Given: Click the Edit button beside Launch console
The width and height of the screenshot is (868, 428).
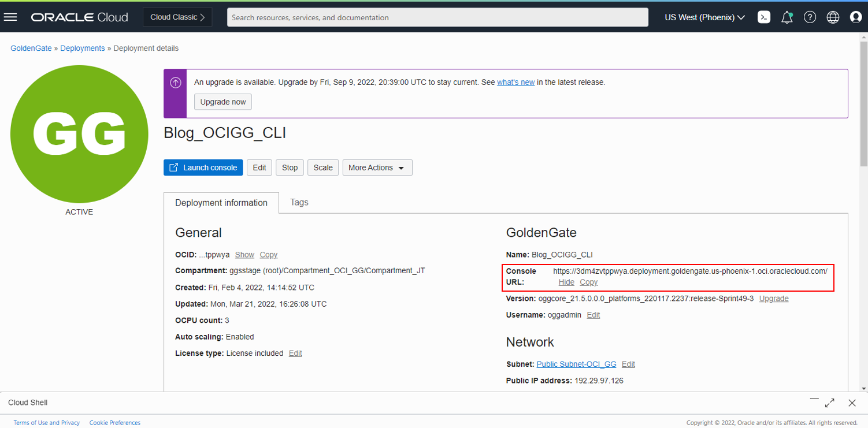Looking at the screenshot, I should 259,168.
